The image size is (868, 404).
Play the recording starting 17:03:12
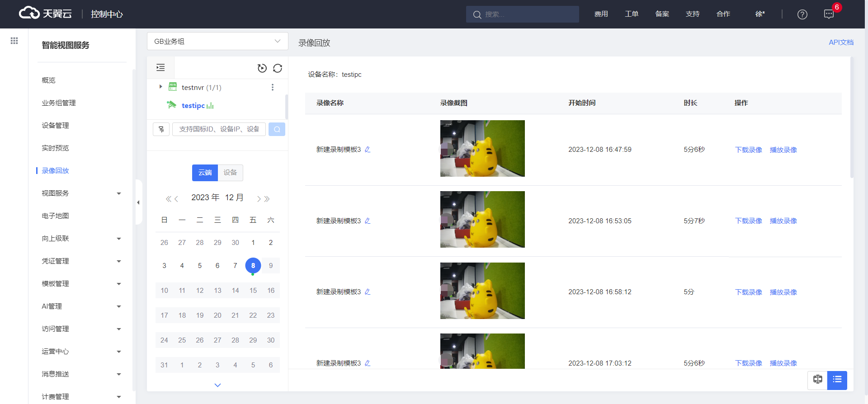(783, 363)
